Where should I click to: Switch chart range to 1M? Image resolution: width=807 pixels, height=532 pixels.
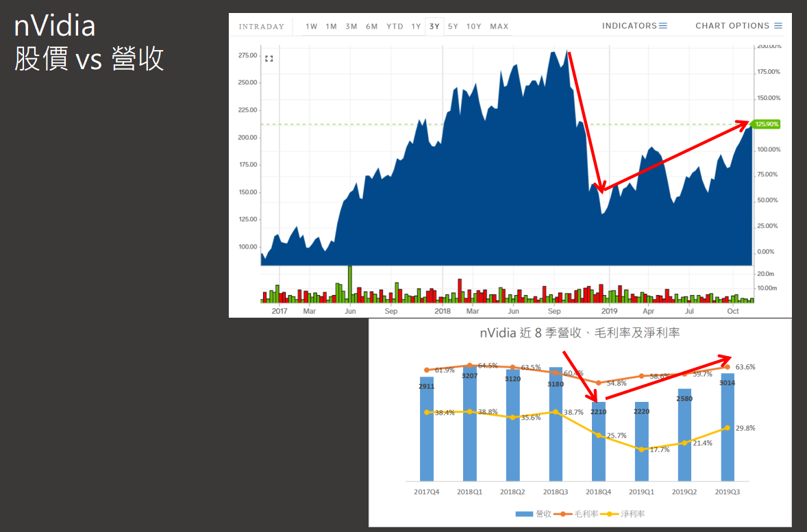331,26
